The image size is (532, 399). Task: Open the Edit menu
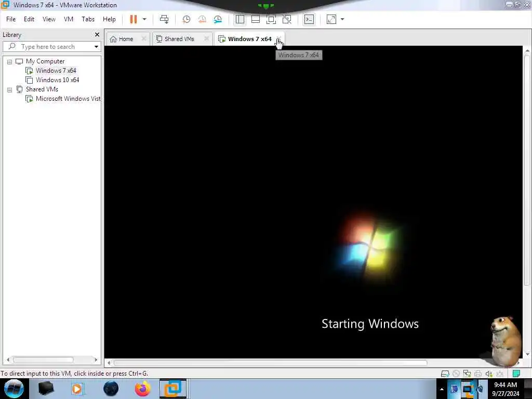click(29, 19)
